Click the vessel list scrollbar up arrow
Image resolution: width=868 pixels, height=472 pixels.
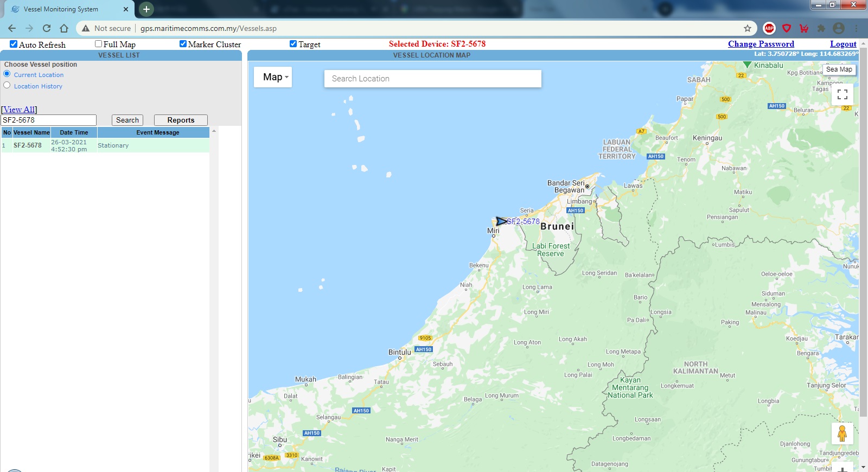(x=214, y=131)
